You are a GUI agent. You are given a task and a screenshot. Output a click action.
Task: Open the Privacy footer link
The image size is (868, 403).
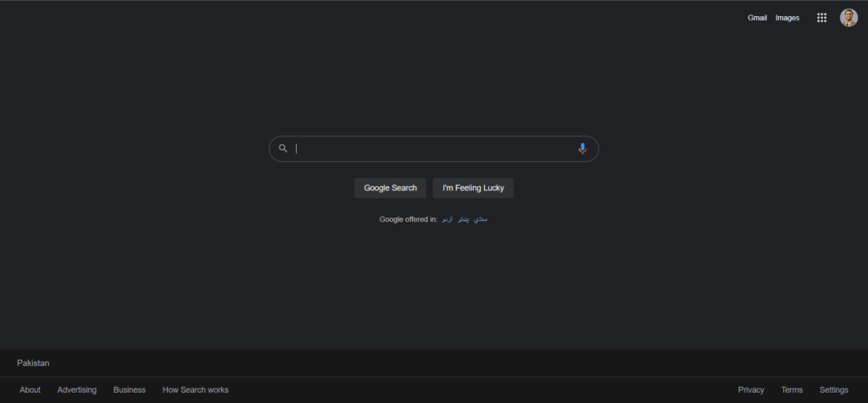[751, 389]
